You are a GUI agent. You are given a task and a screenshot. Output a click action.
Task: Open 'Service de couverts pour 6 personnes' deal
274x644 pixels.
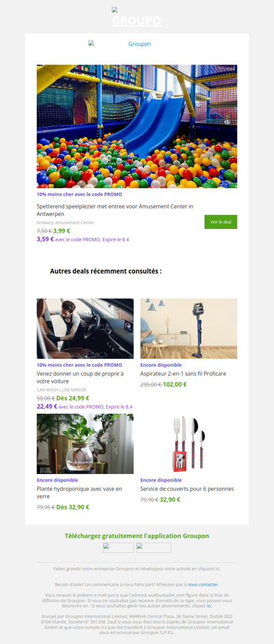click(x=187, y=489)
